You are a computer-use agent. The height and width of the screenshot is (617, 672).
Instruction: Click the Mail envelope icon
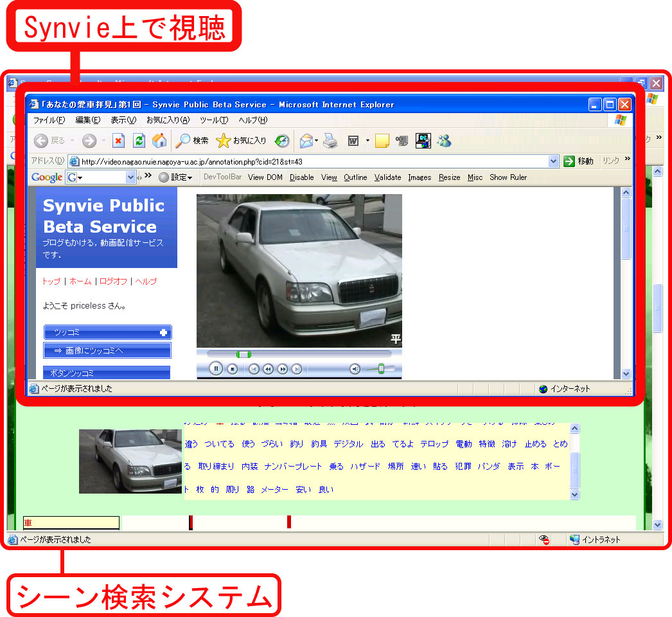coord(306,141)
